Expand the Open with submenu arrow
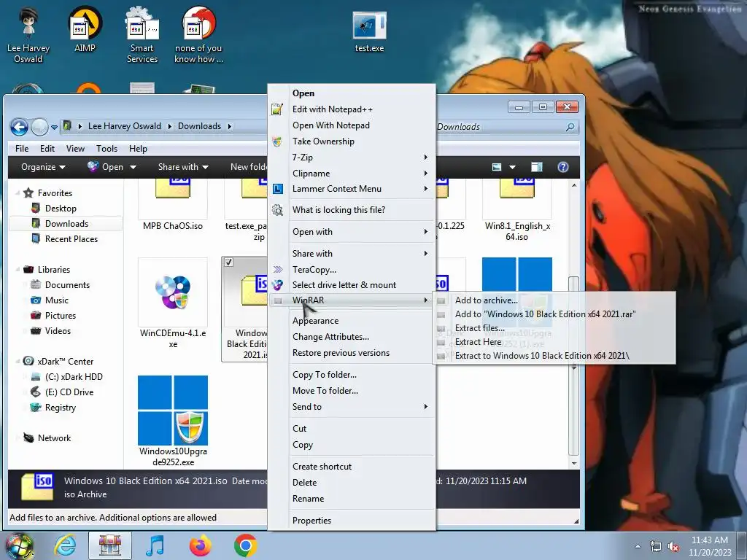The width and height of the screenshot is (747, 560). [x=425, y=231]
